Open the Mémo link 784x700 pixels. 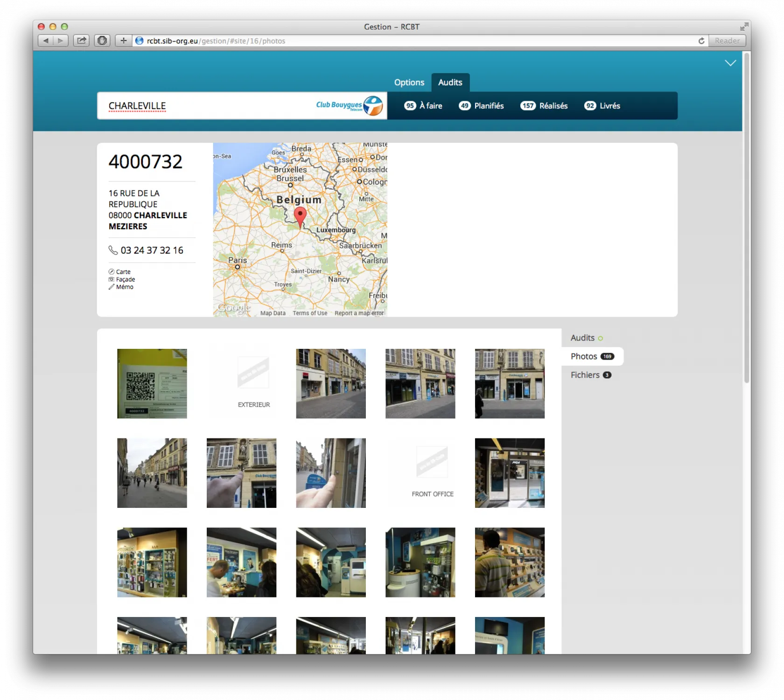coord(124,287)
